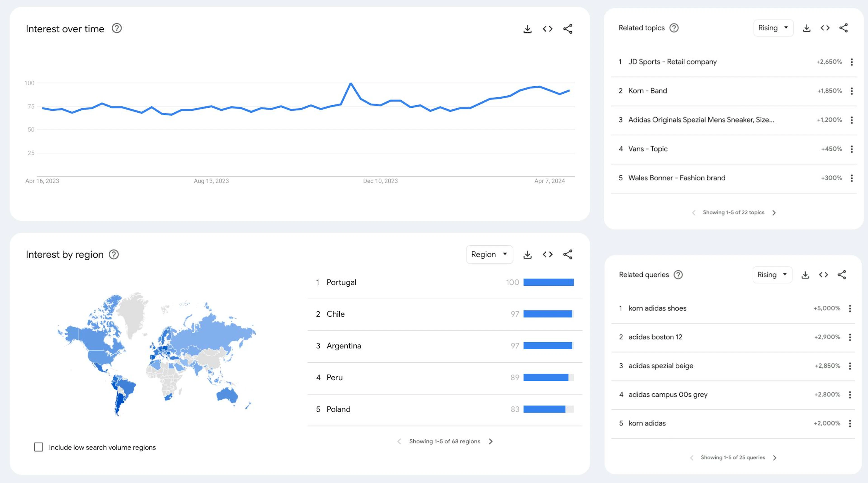Open korn adidas shoes query
868x483 pixels.
[657, 308]
